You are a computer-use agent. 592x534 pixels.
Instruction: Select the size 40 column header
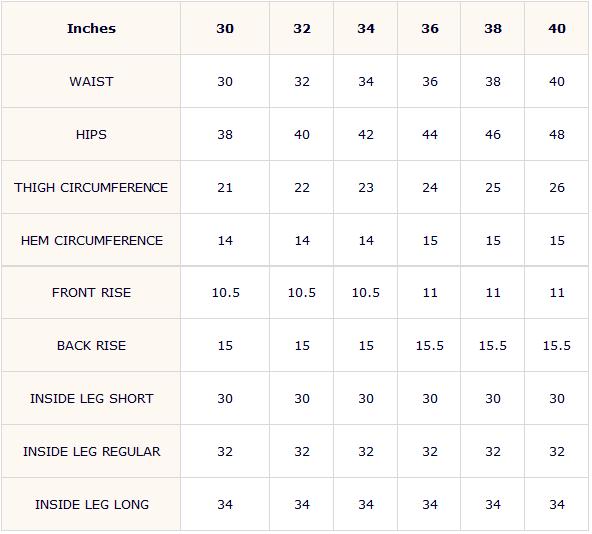tap(557, 29)
